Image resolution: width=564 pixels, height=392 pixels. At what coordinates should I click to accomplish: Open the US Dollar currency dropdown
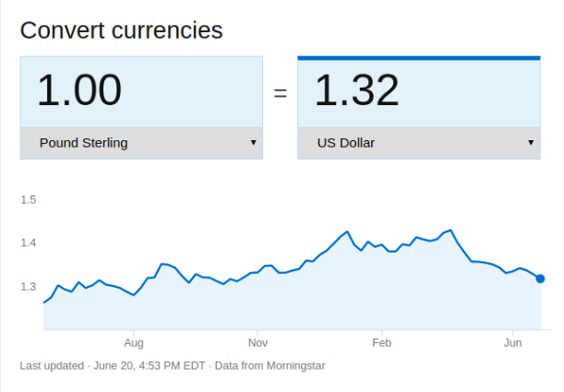pos(419,143)
